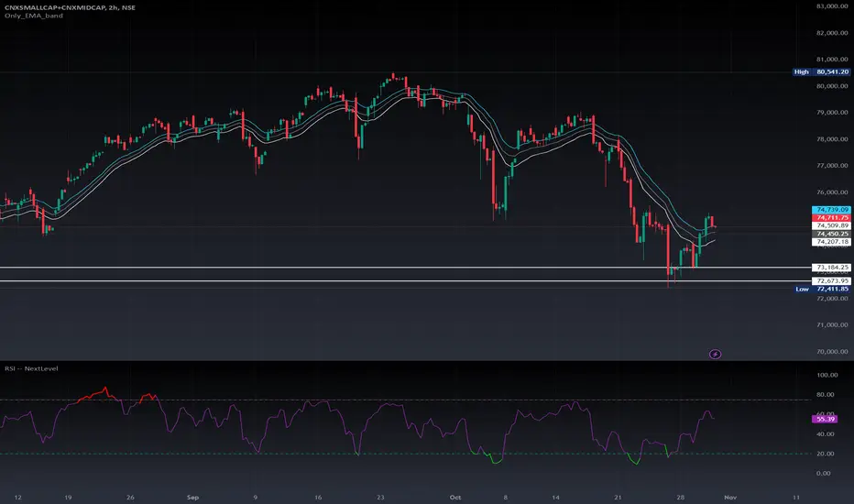The image size is (854, 504).
Task: Click the Nov label on time axis
Action: point(730,498)
